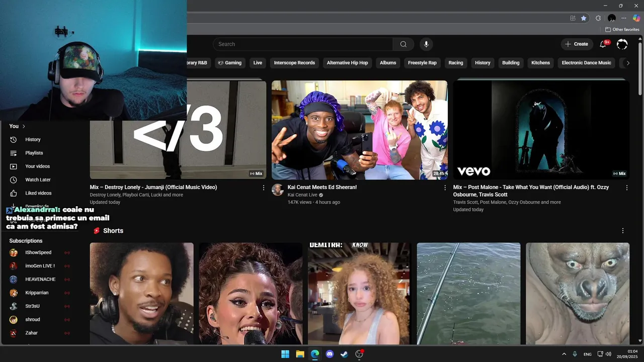Open the Copilot icon in Edge
The image size is (644, 362).
(x=636, y=18)
